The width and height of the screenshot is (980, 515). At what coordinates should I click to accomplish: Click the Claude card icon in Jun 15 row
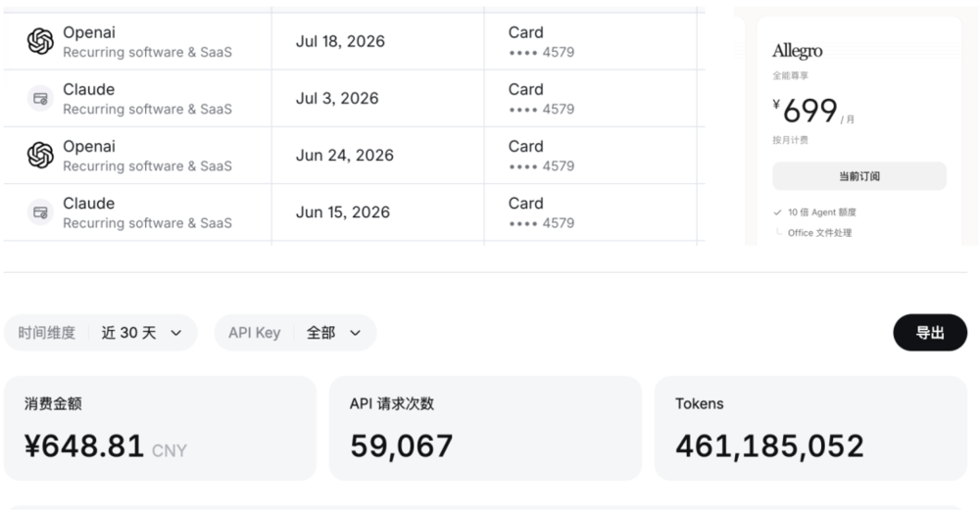[x=40, y=212]
